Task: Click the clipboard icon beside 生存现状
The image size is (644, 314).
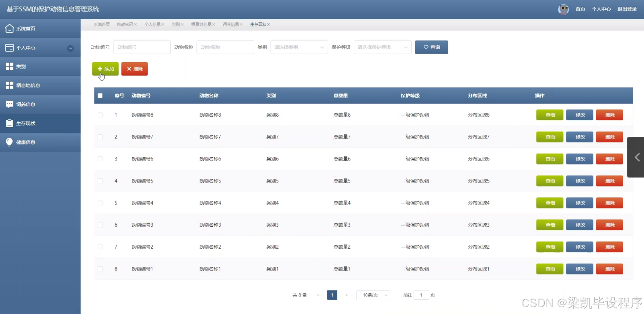Action: [x=9, y=123]
